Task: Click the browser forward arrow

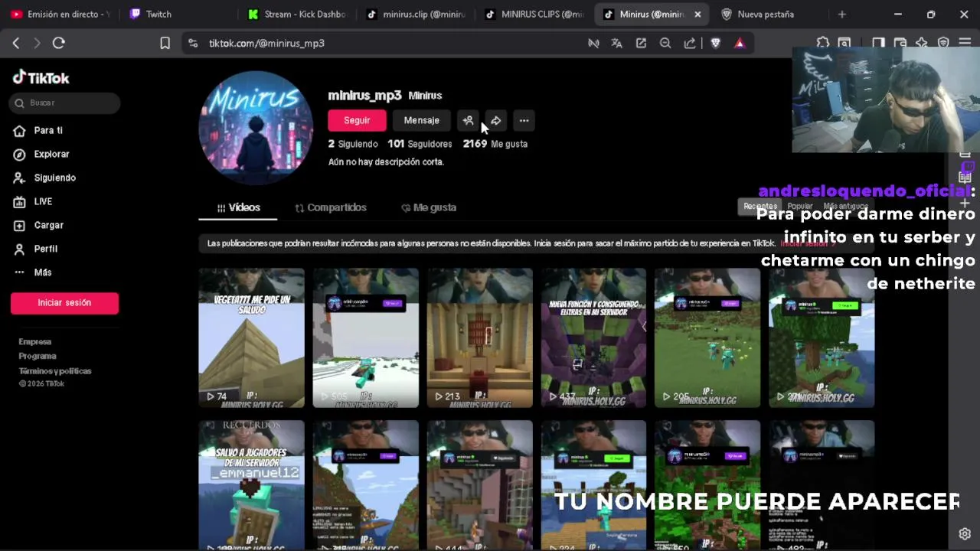Action: [x=37, y=43]
